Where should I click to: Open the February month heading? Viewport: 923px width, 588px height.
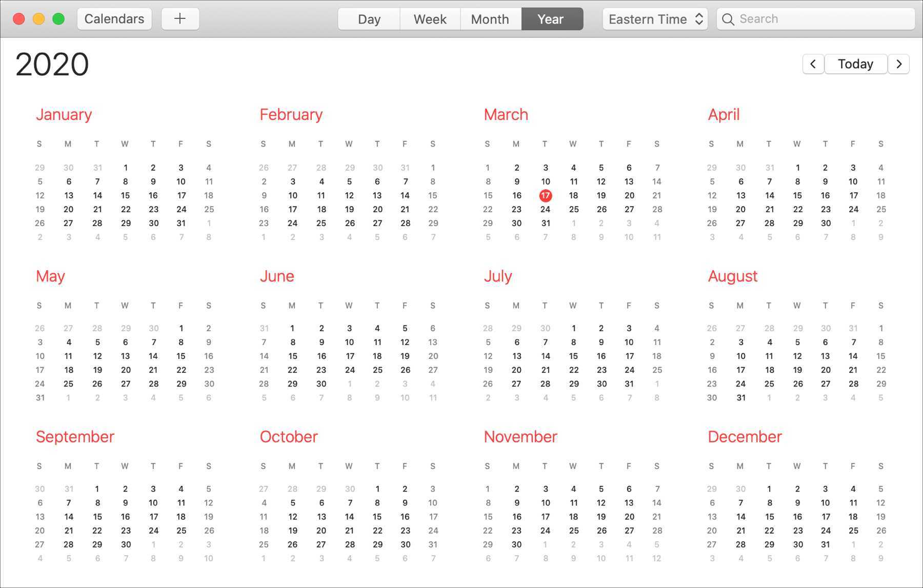click(291, 114)
